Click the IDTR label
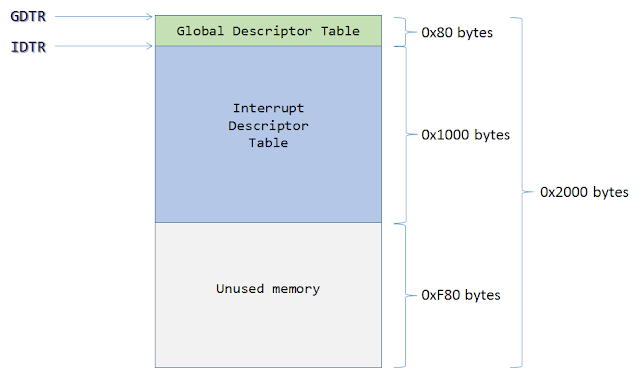 pyautogui.click(x=28, y=47)
